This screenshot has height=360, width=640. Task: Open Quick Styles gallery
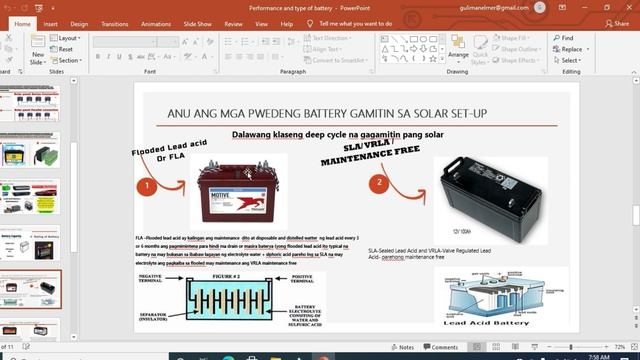tap(480, 50)
